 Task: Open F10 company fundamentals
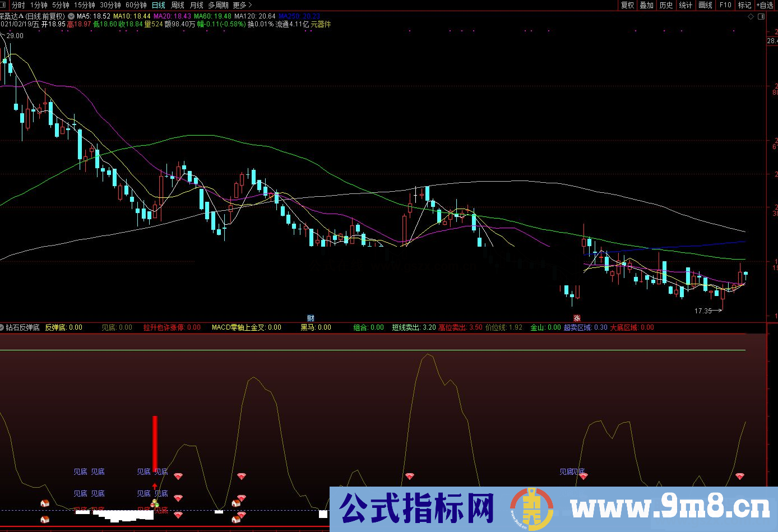pyautogui.click(x=724, y=5)
